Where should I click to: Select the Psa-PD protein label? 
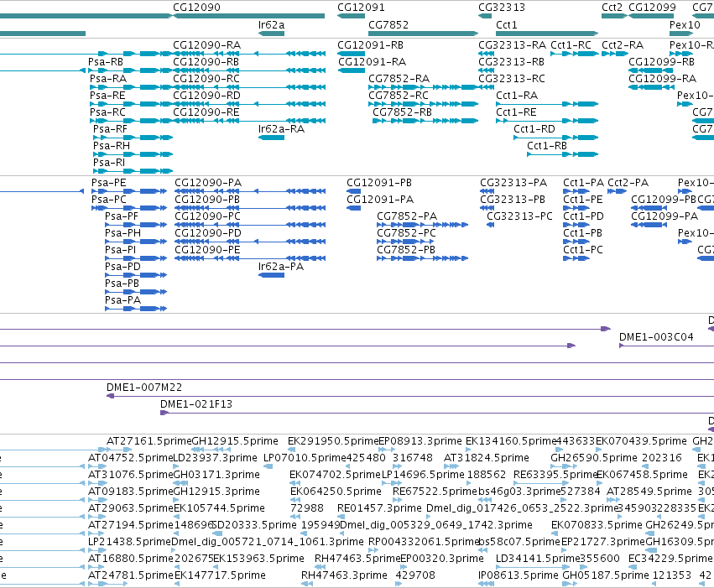(x=122, y=267)
